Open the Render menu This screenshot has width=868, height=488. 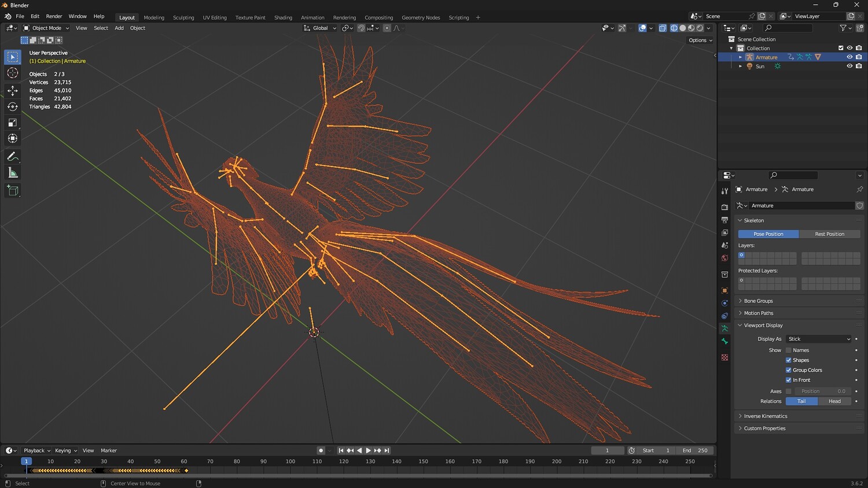coord(54,16)
